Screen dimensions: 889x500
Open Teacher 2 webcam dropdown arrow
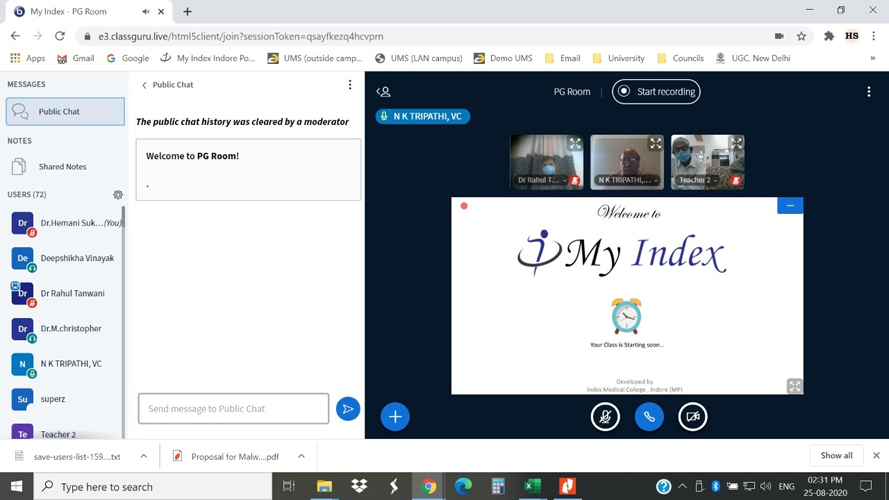(716, 180)
